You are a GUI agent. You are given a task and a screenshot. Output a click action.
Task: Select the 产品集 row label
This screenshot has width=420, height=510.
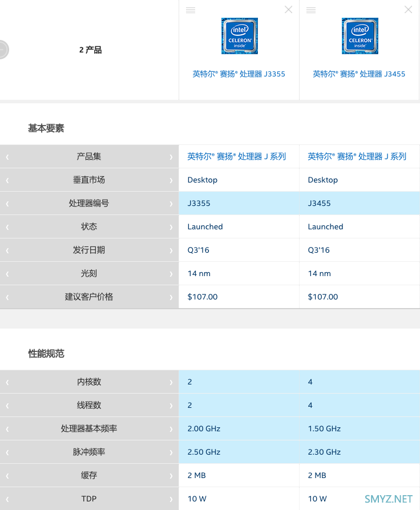[89, 156]
